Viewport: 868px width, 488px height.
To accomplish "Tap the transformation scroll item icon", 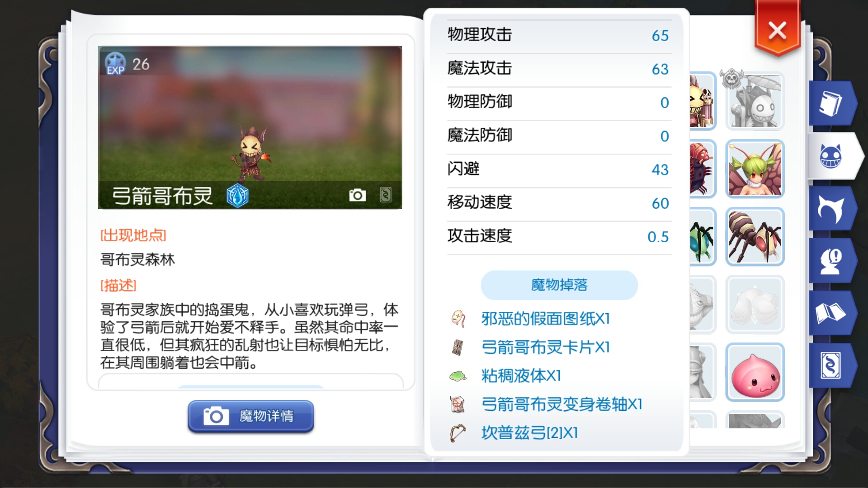I will 458,404.
